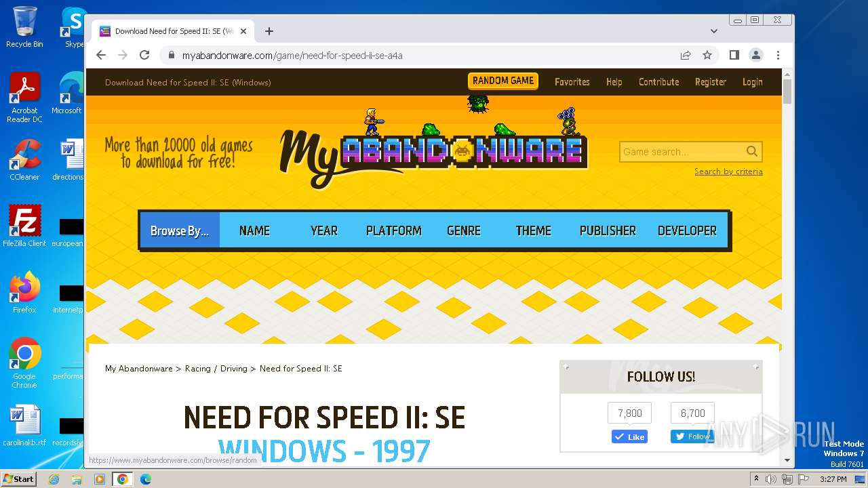Open Search by criteria link
The height and width of the screenshot is (488, 868).
coord(728,171)
